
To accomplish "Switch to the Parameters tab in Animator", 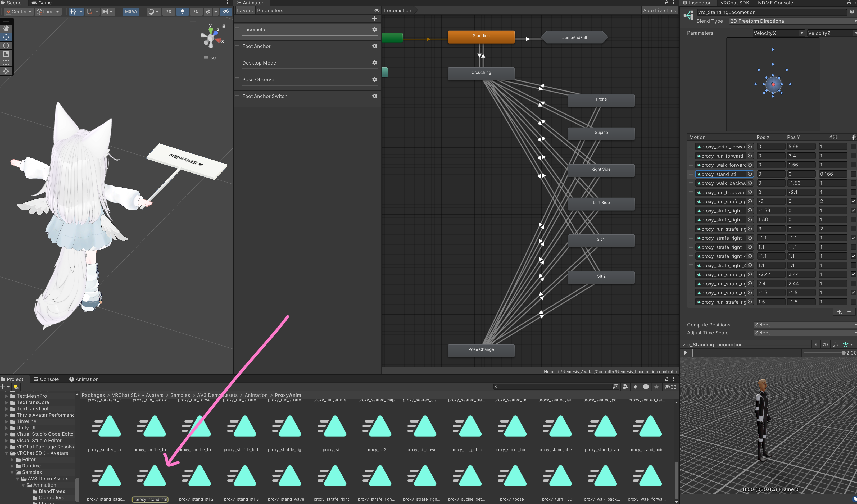I will pos(270,11).
